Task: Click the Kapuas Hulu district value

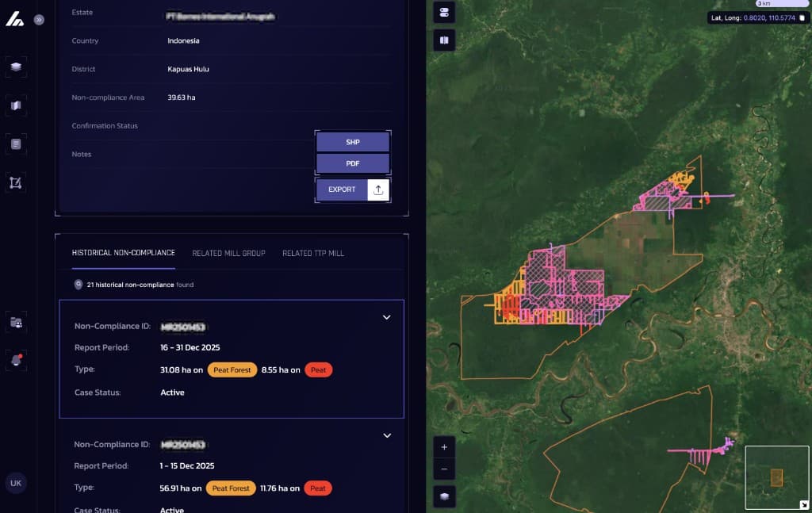Action: (x=188, y=69)
